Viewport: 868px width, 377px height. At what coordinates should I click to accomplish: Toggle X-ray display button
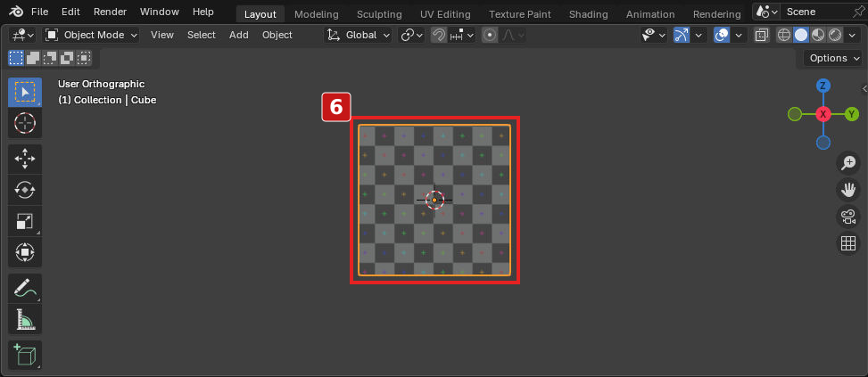(x=762, y=35)
